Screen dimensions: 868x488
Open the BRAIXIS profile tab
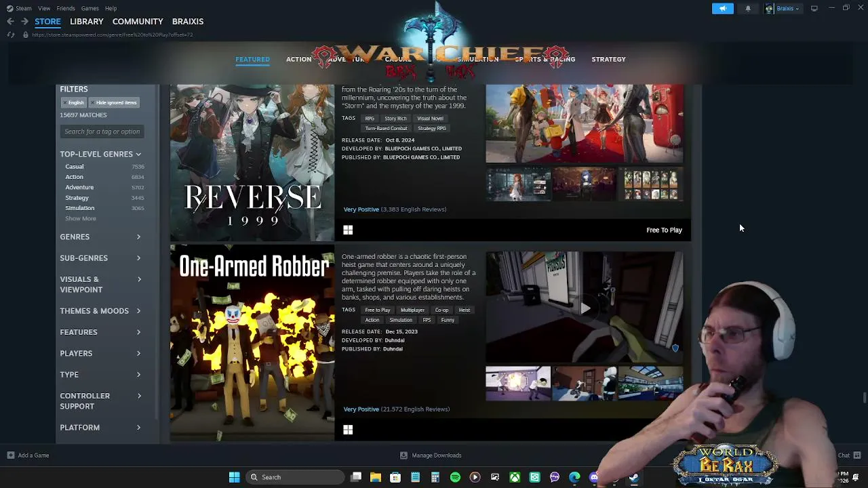pyautogui.click(x=188, y=22)
